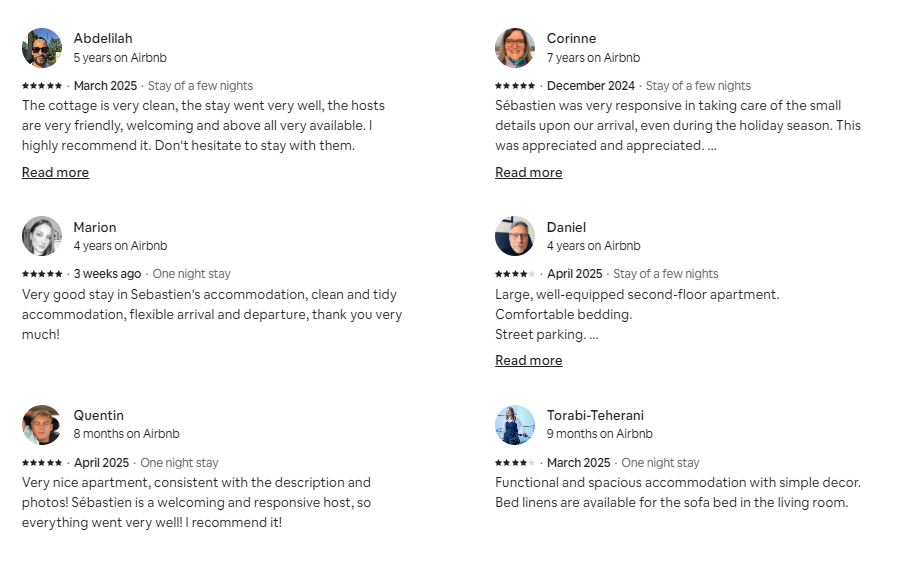Select the Marion reviewer name
910x563 pixels.
pyautogui.click(x=95, y=227)
